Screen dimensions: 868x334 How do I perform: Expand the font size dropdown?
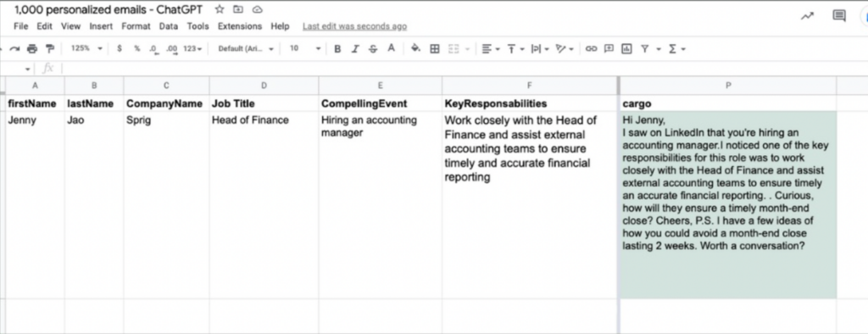point(305,48)
